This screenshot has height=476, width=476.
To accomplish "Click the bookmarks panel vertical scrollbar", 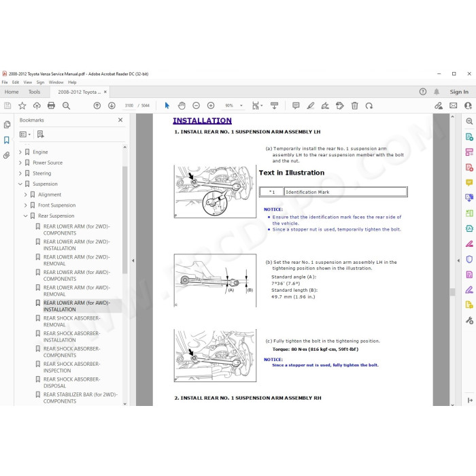I will pyautogui.click(x=124, y=220).
